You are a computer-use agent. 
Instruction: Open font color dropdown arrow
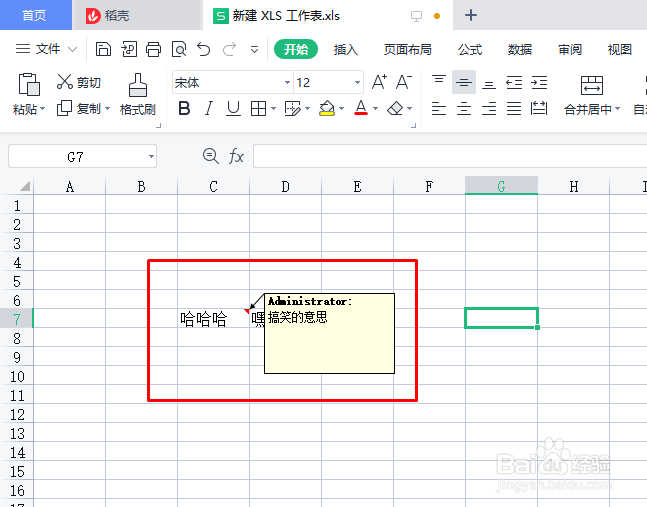click(x=375, y=109)
